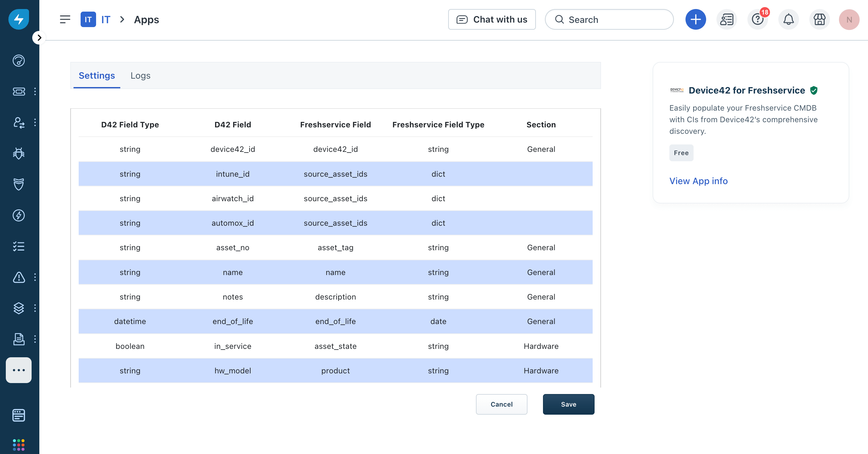Click the Search input field

609,20
